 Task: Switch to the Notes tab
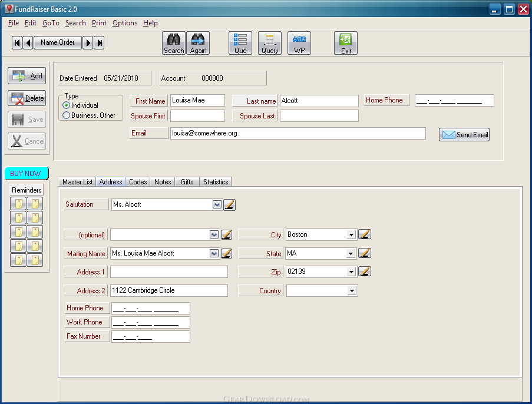[163, 182]
